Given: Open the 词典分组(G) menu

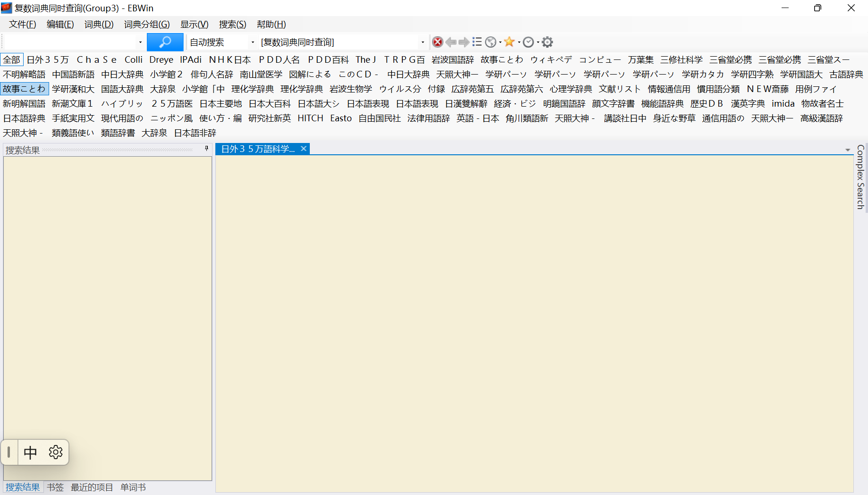Looking at the screenshot, I should [x=147, y=25].
